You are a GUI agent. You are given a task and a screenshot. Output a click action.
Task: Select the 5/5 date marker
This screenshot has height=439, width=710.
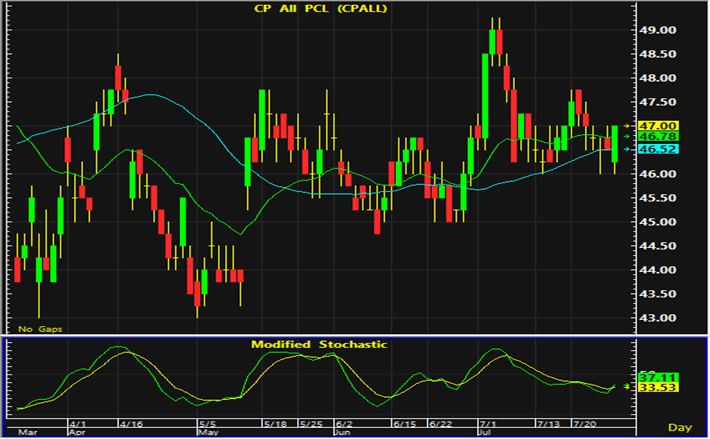(208, 424)
